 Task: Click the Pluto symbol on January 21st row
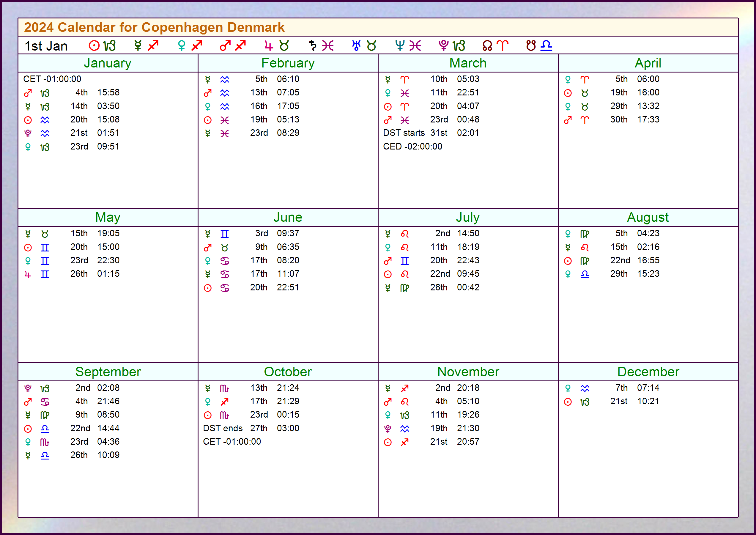pyautogui.click(x=28, y=133)
